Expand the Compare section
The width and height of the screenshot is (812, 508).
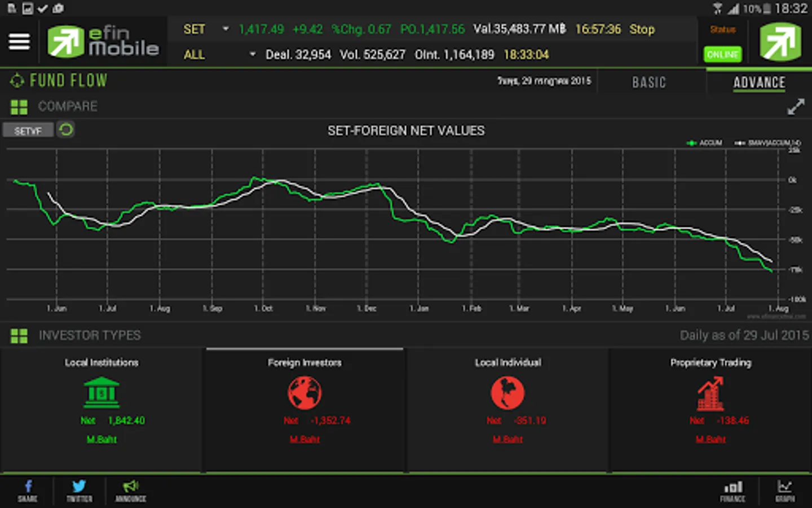click(x=54, y=107)
